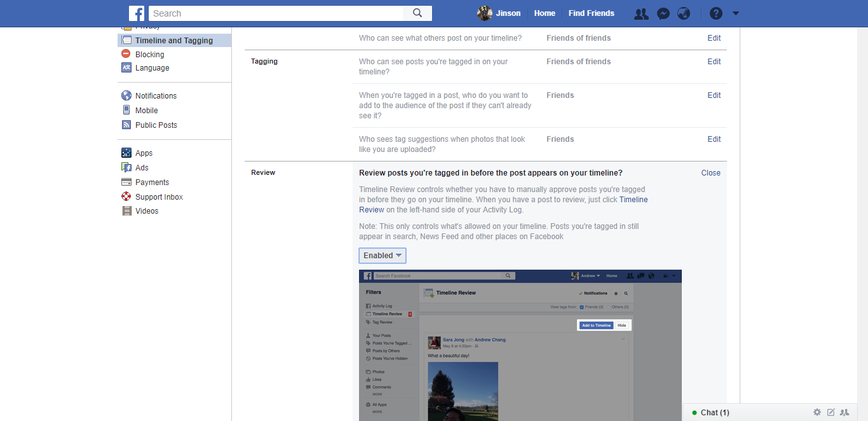Create a new group from chat bar
This screenshot has width=868, height=421.
[844, 412]
